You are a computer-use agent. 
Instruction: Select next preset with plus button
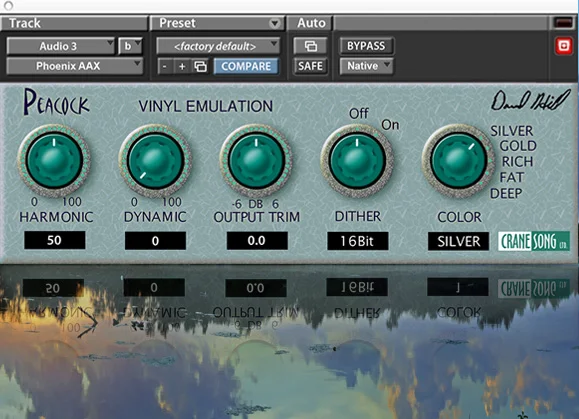182,66
